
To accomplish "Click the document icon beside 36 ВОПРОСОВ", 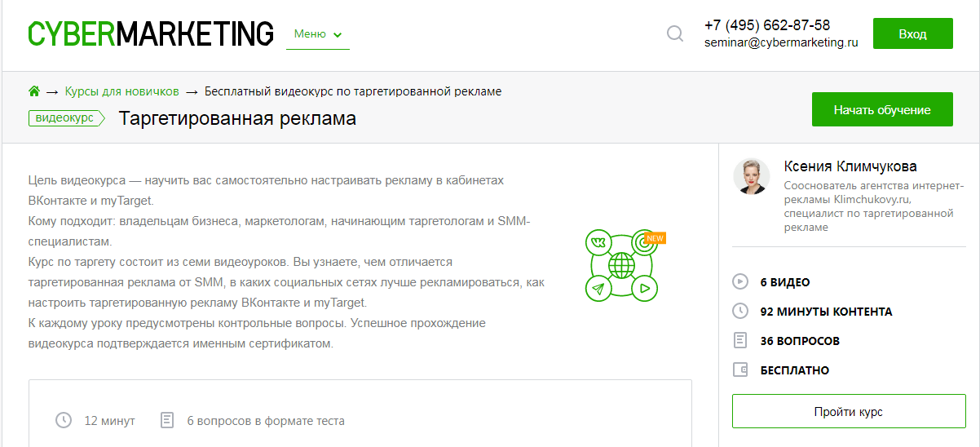I will point(740,341).
